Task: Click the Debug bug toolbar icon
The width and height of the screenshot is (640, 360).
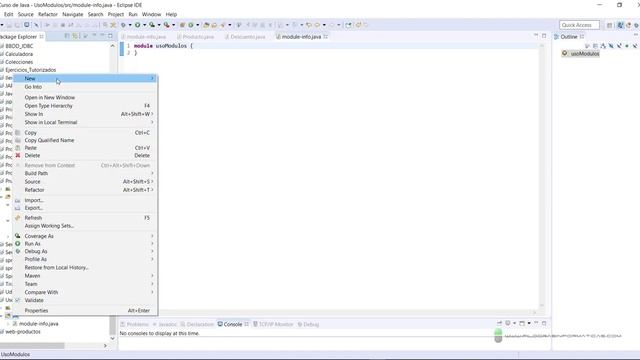Action: [123, 25]
